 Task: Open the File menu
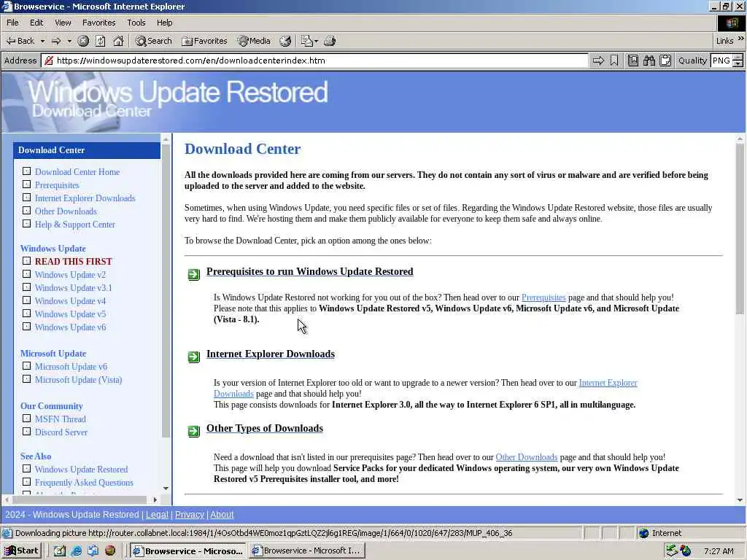[x=12, y=23]
